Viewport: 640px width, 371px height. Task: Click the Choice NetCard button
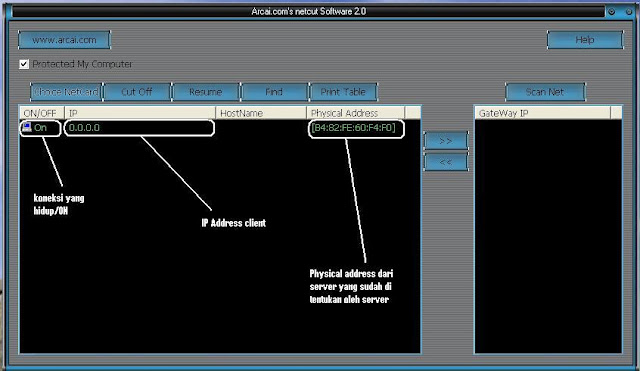[x=66, y=92]
